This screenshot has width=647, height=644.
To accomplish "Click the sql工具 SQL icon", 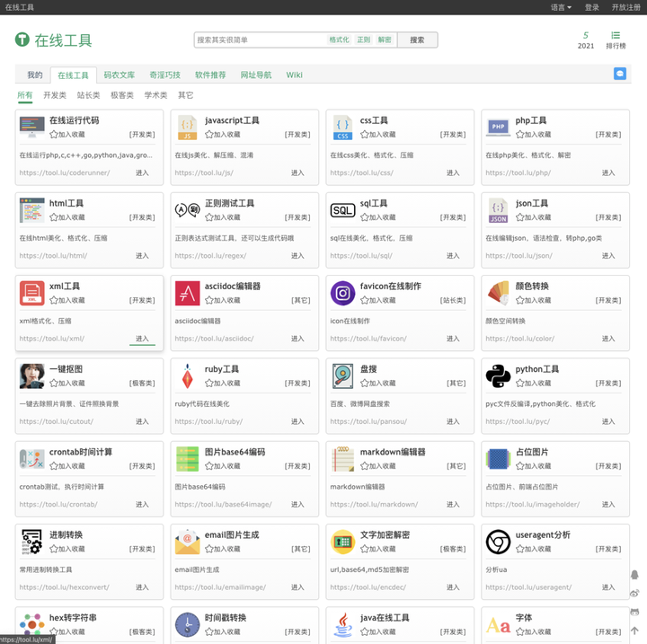I will pos(342,210).
